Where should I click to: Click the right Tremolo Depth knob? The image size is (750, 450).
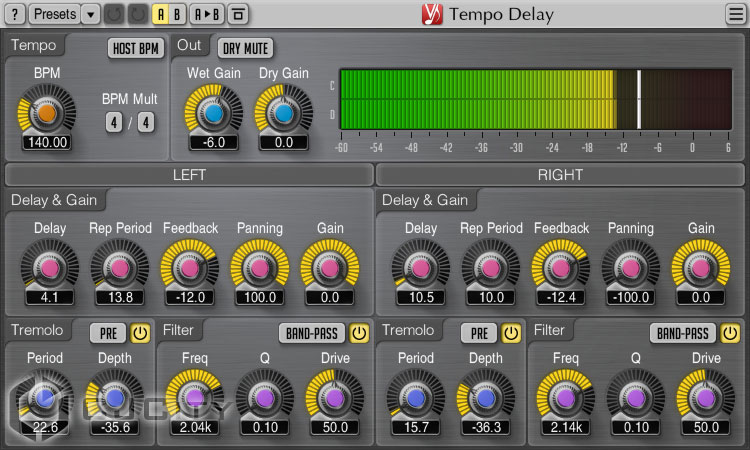click(x=486, y=398)
